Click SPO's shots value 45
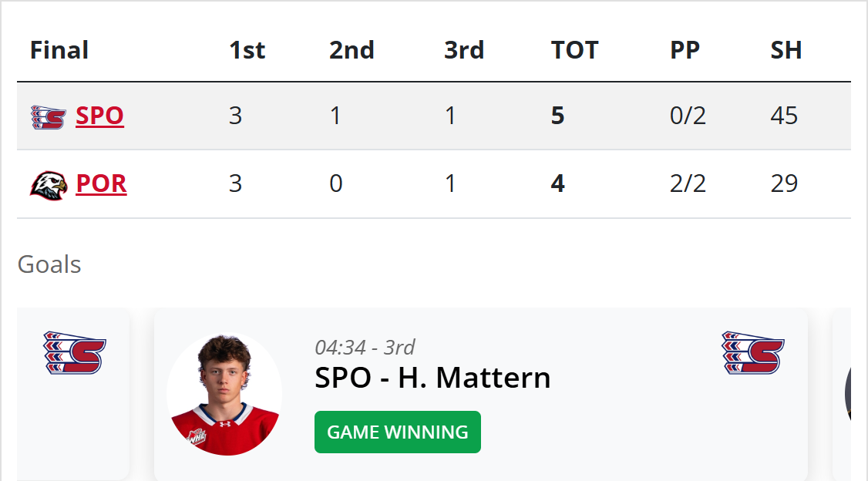Screen dimensions: 868x481 click(x=784, y=116)
